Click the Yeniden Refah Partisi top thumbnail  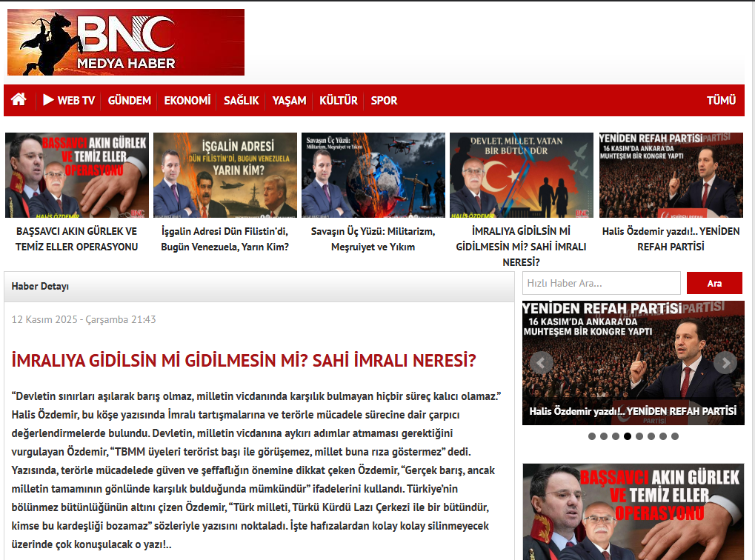click(671, 176)
